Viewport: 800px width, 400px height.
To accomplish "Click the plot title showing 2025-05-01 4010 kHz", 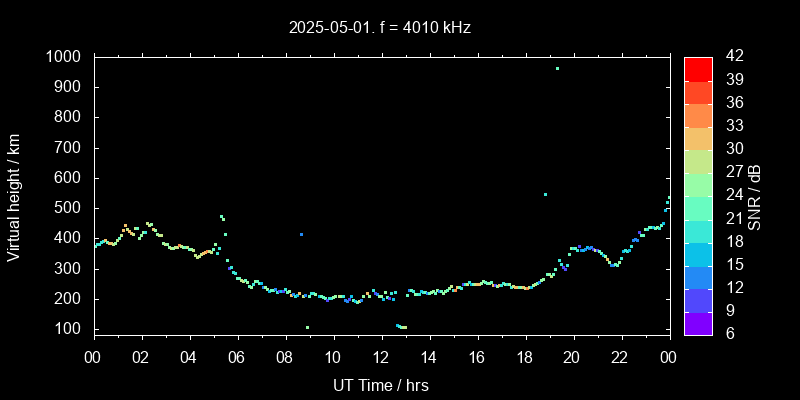I will pos(380,28).
